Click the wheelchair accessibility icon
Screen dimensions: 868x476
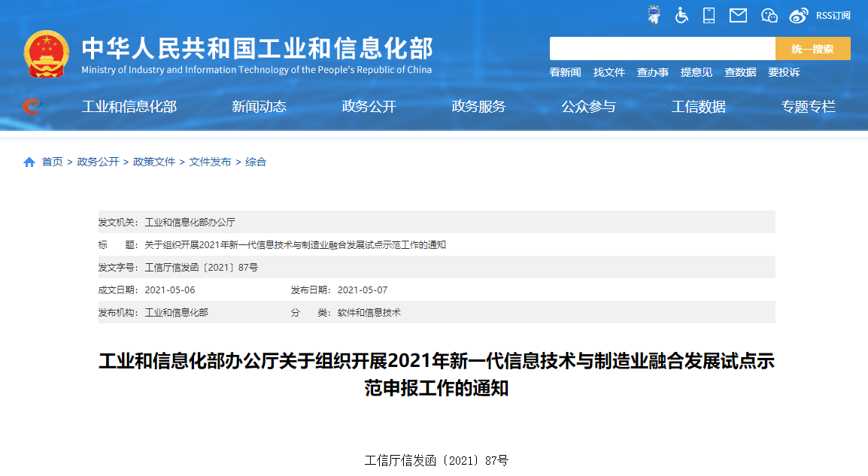[681, 15]
